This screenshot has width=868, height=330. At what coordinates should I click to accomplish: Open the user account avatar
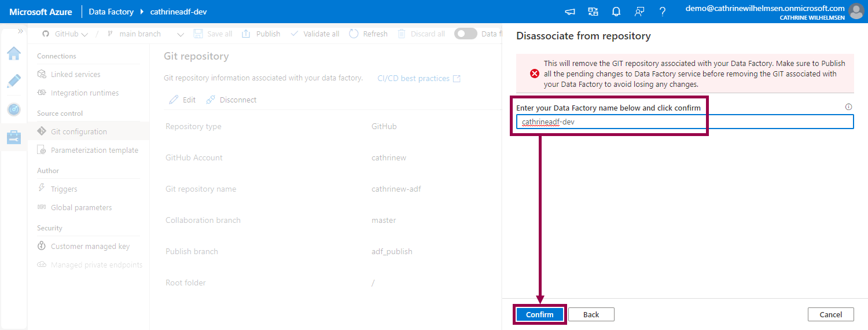click(x=856, y=12)
